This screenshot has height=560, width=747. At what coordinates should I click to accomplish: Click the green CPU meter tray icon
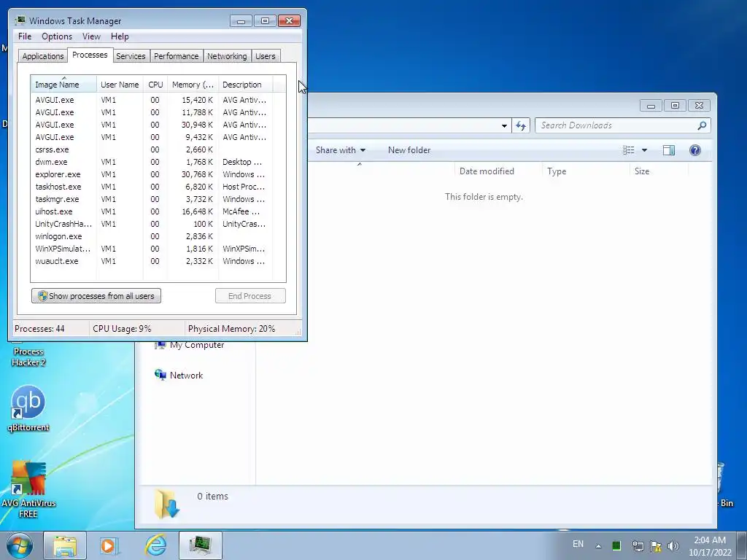click(616, 545)
